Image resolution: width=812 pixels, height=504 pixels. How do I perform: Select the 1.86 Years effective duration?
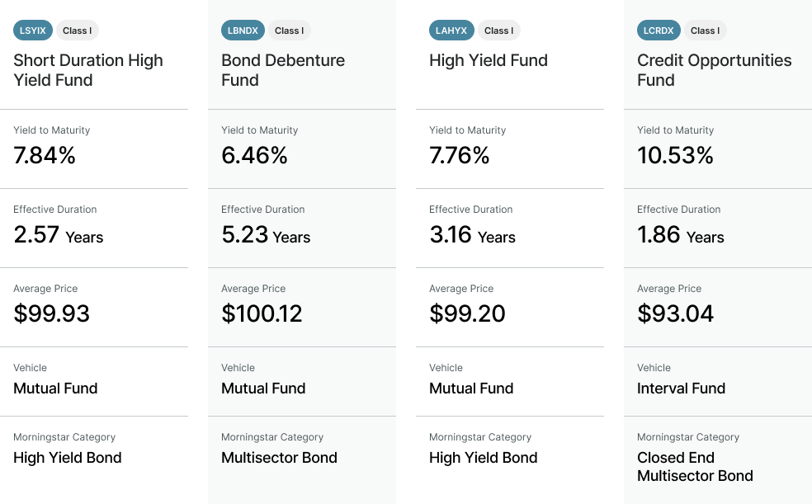point(680,235)
